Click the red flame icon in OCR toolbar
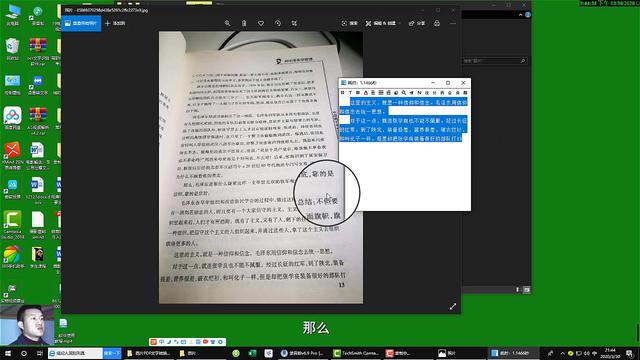 365,93
